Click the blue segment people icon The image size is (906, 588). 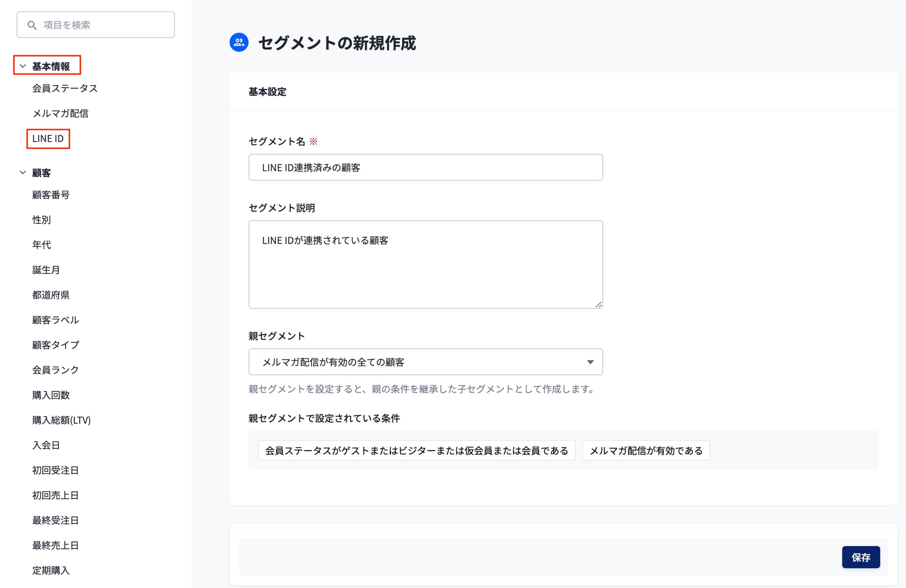point(239,42)
